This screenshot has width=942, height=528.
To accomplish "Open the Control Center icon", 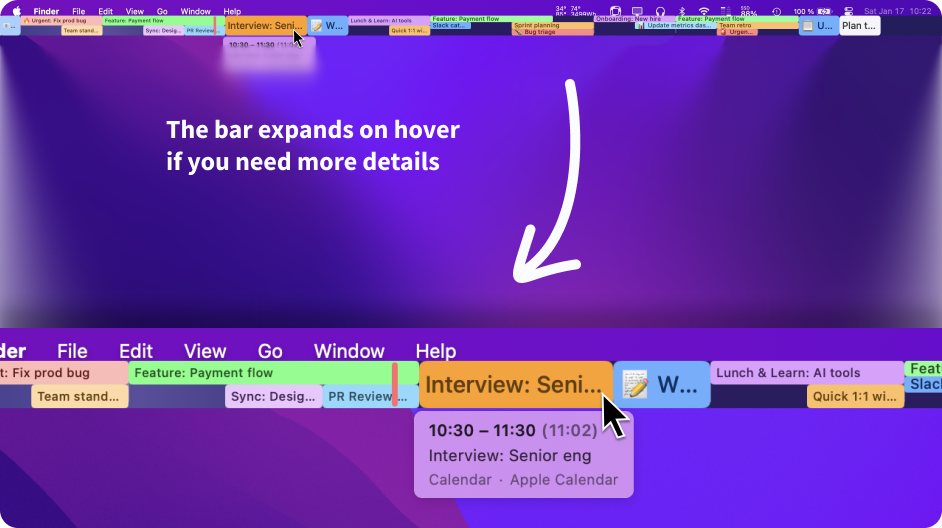I will (848, 11).
